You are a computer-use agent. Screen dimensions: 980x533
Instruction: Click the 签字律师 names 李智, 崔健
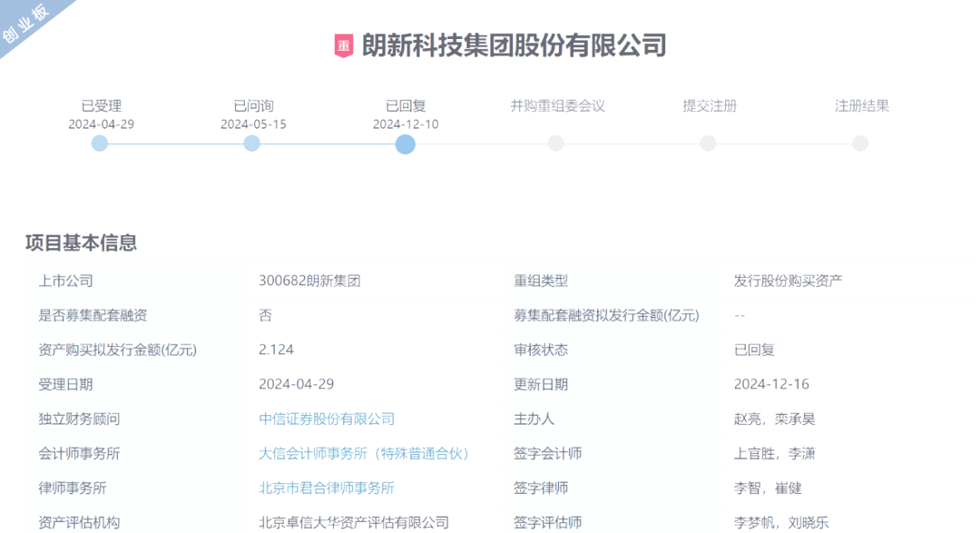coord(768,488)
